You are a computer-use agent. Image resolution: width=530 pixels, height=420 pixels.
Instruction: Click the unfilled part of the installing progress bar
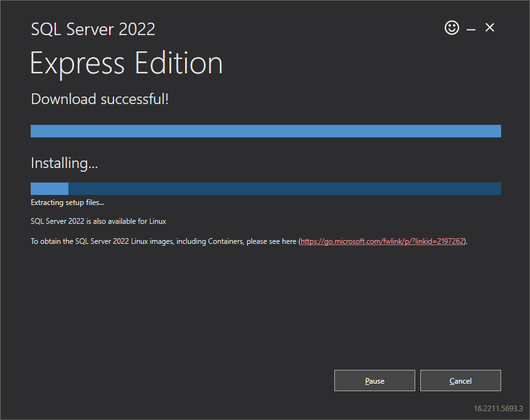(x=282, y=189)
